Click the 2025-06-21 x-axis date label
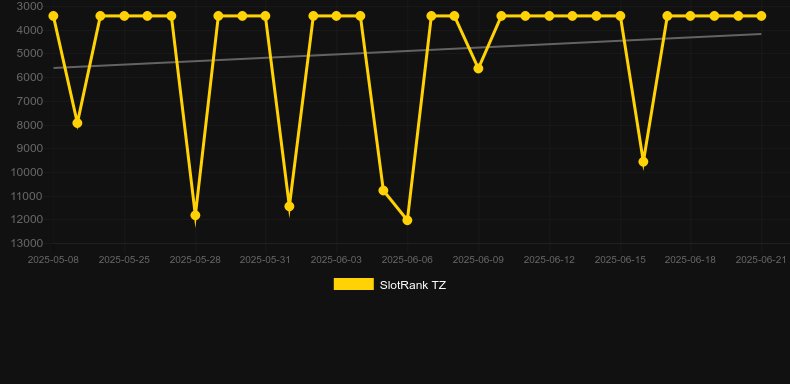 761,260
